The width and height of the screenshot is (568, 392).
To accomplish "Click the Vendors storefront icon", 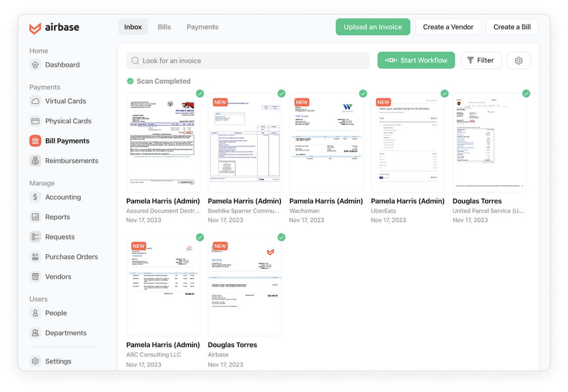I will [35, 277].
